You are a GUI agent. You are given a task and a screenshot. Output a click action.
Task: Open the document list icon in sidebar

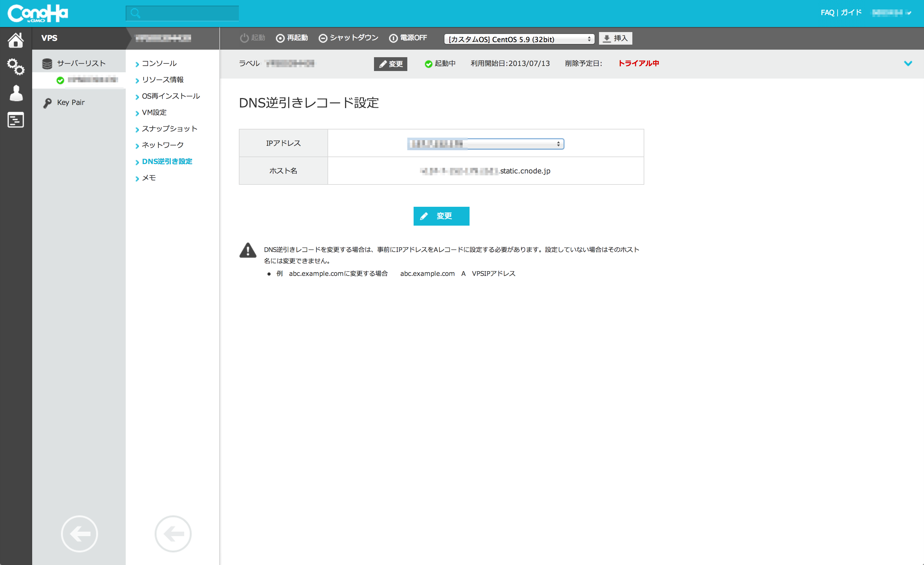[15, 120]
